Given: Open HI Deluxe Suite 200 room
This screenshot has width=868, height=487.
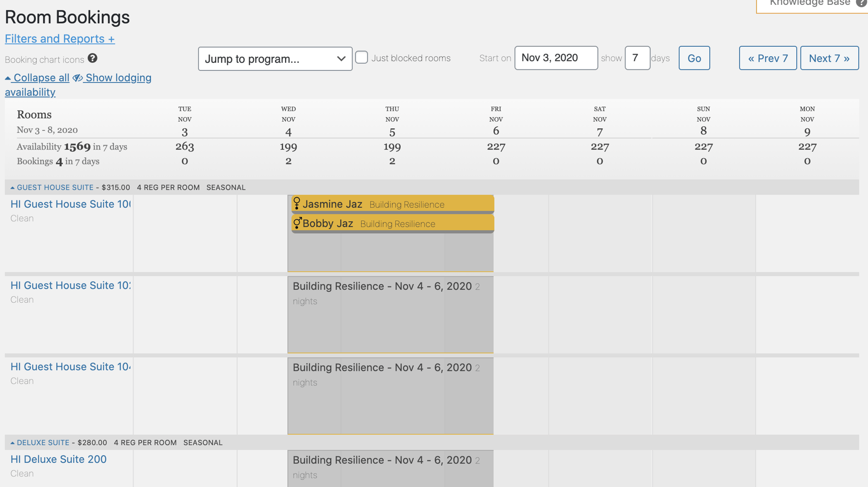Looking at the screenshot, I should pyautogui.click(x=58, y=459).
